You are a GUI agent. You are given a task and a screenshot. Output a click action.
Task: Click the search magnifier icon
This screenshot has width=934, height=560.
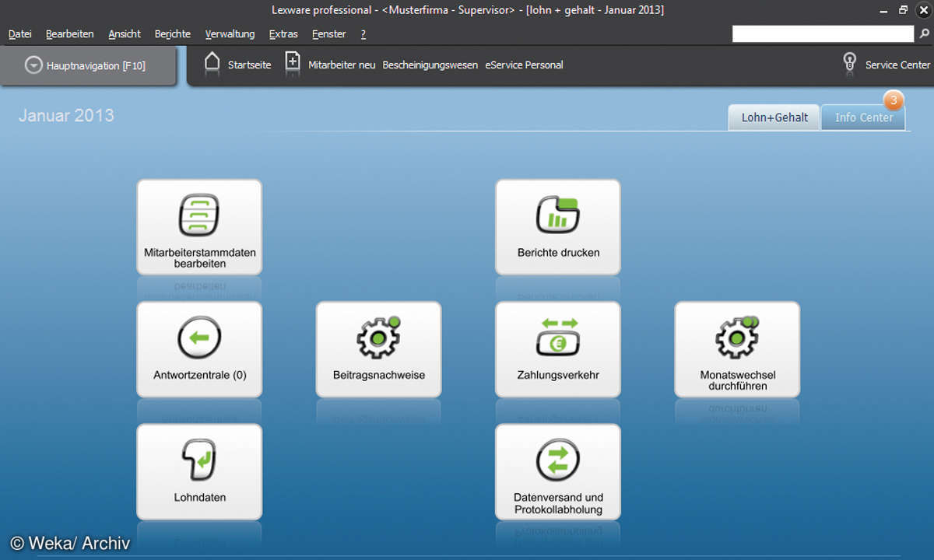coord(924,33)
